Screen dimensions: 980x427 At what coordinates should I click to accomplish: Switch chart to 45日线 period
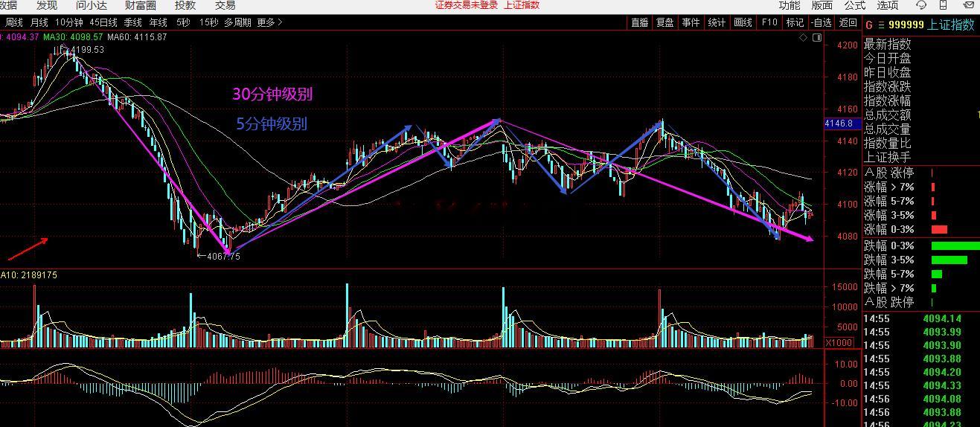[x=103, y=22]
